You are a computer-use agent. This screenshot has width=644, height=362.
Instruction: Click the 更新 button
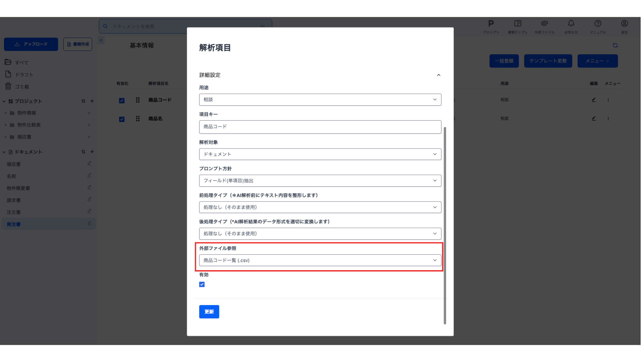point(209,312)
